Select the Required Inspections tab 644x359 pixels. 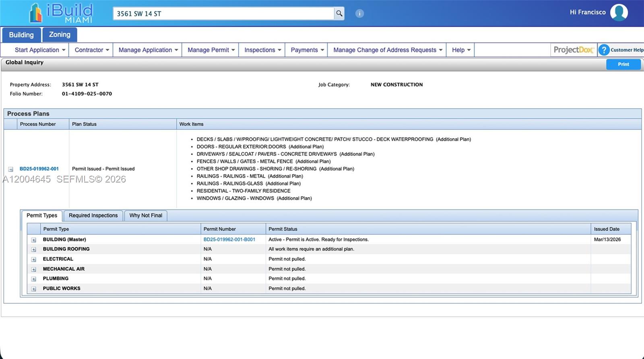click(93, 216)
